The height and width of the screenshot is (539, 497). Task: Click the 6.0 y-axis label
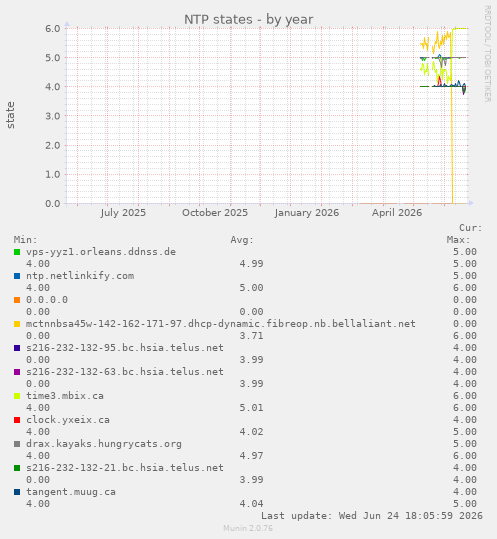click(x=53, y=29)
